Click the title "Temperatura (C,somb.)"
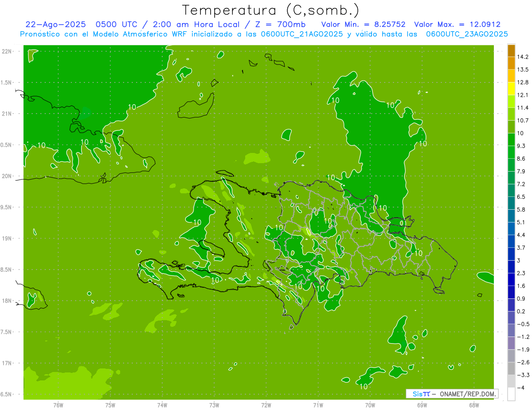This screenshot has width=532, height=411. tap(271, 10)
